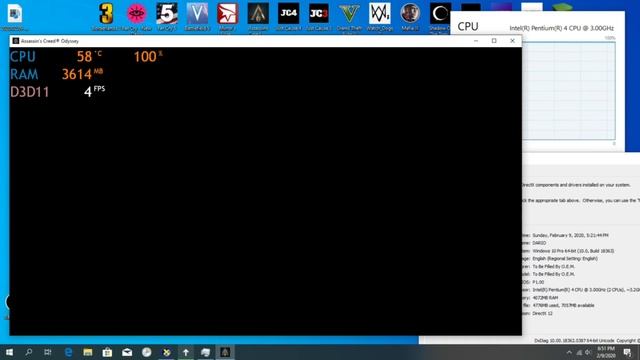Open the Borderlands 3 desktop shortcut
This screenshot has height=360, width=640.
(x=106, y=14)
